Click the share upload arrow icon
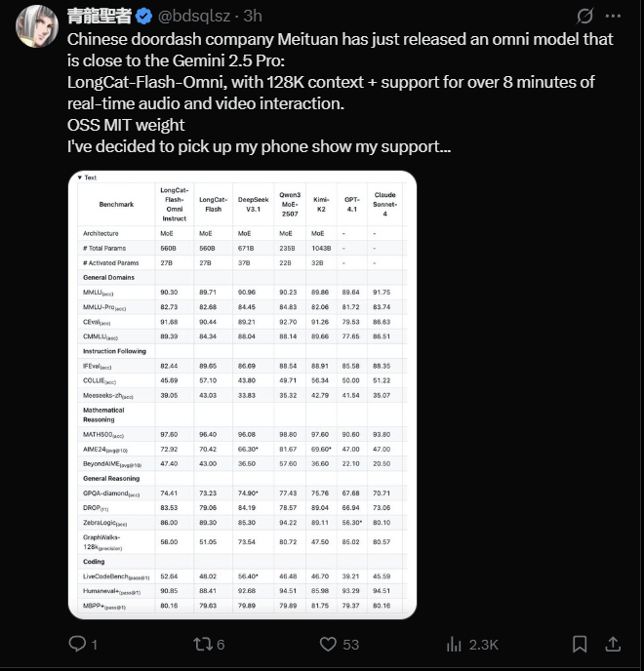The image size is (644, 671). tap(613, 644)
